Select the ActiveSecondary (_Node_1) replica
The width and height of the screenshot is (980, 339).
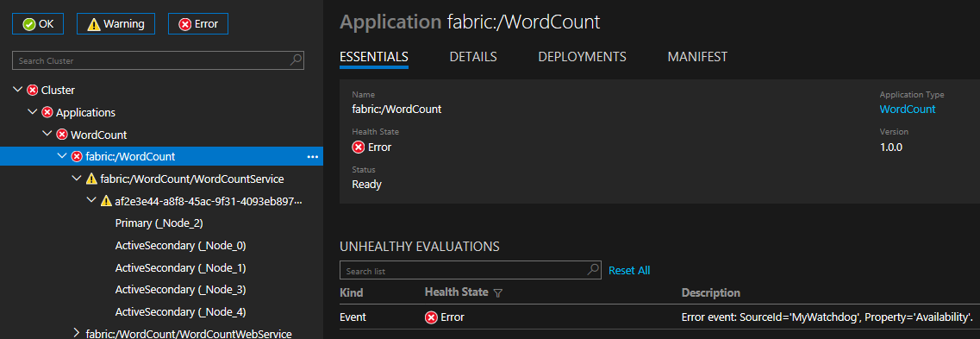[181, 267]
